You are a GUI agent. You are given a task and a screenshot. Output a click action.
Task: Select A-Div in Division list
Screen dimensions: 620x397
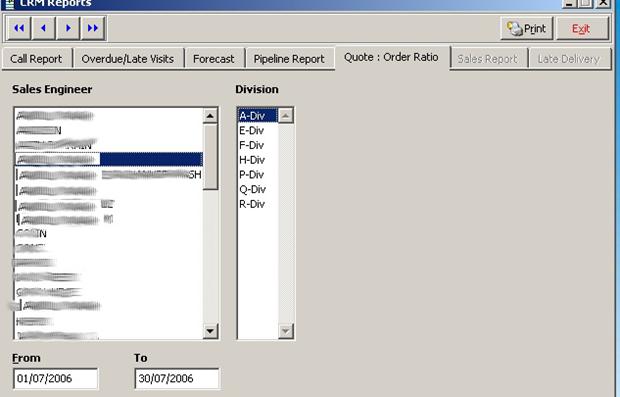tap(257, 116)
